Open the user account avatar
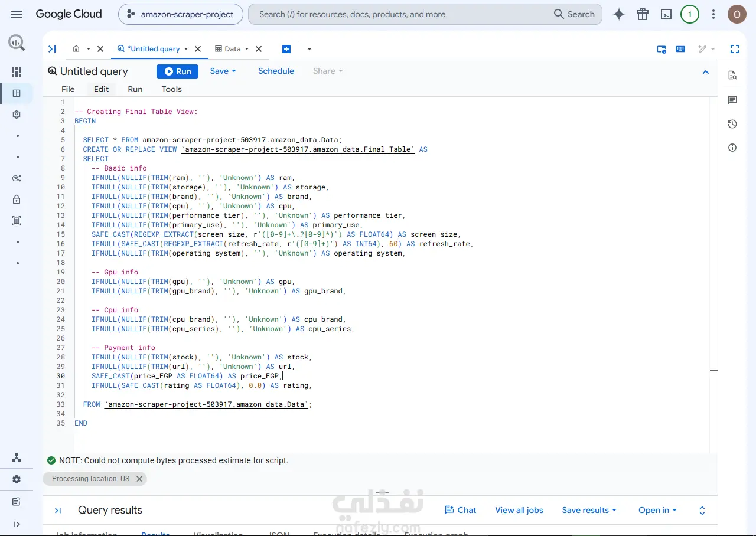The height and width of the screenshot is (536, 756). pos(737,14)
